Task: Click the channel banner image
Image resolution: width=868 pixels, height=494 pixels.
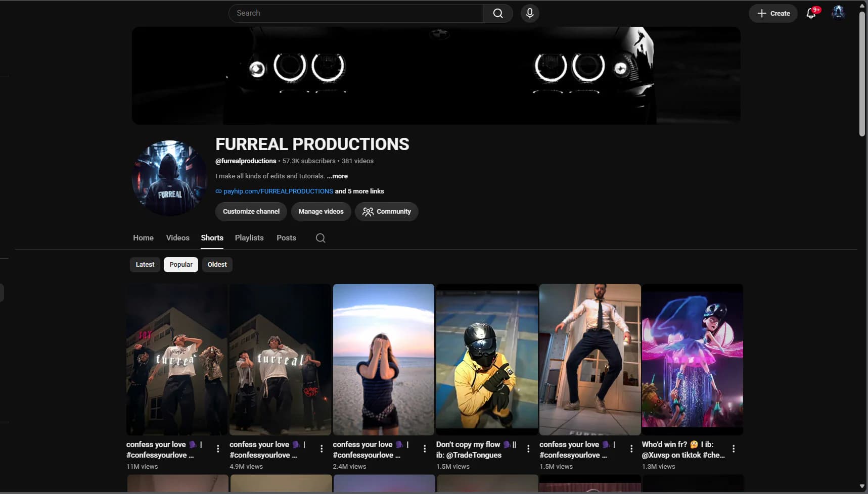Action: point(436,75)
